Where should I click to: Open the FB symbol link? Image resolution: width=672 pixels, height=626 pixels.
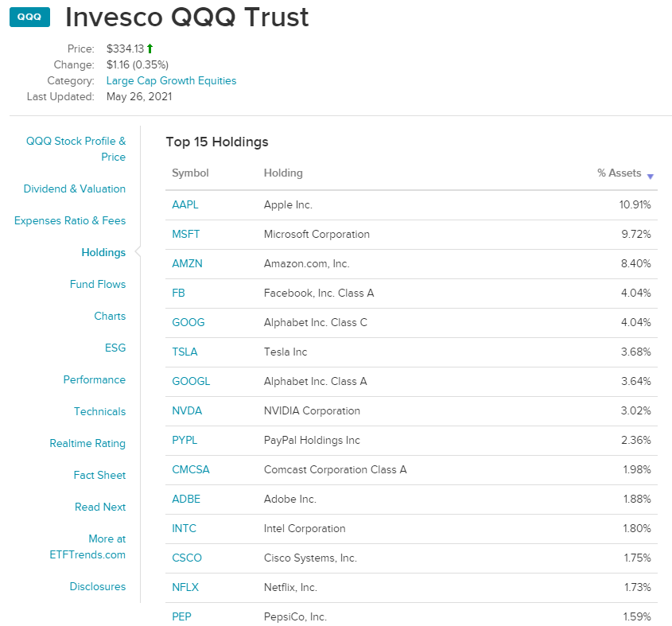pos(178,293)
